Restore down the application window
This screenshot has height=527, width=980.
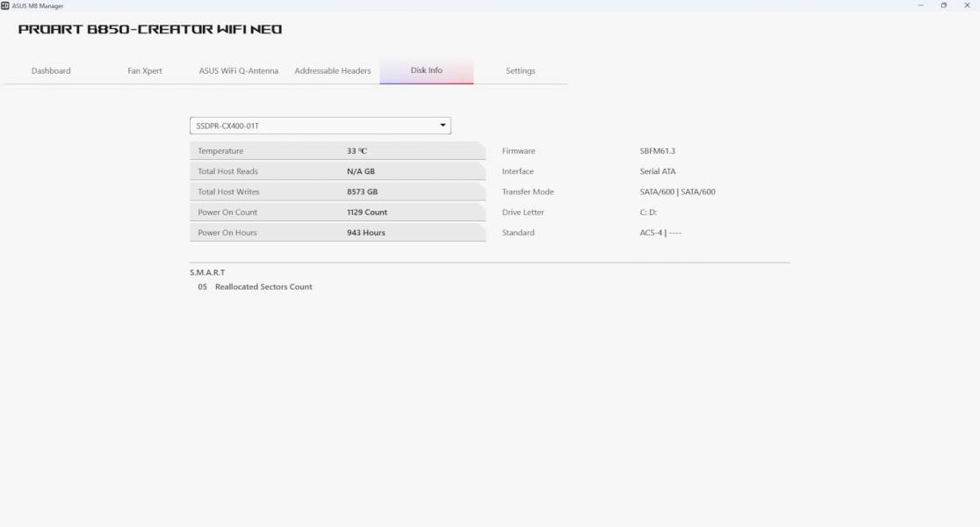click(x=944, y=5)
